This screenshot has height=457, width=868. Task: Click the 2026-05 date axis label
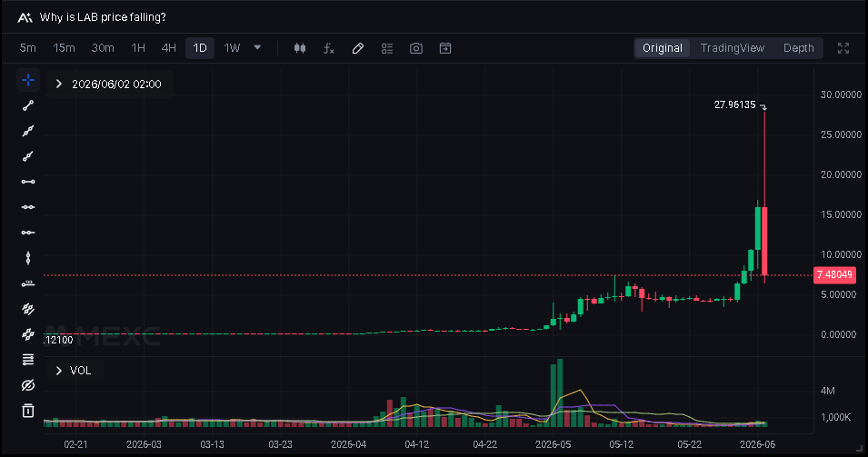tap(553, 444)
